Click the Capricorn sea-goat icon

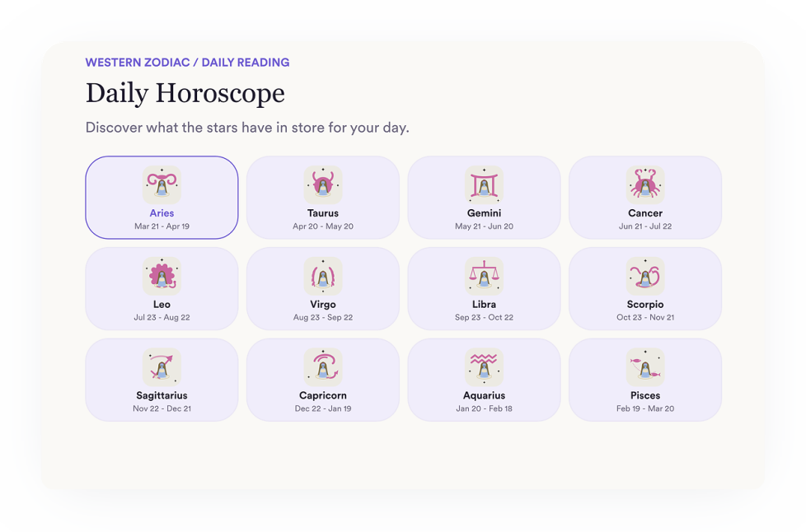pyautogui.click(x=323, y=367)
